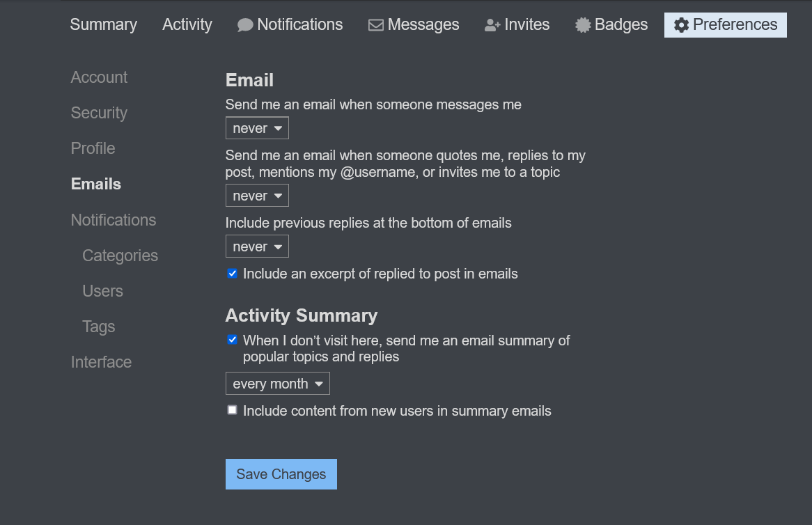812x525 pixels.
Task: Click the Messages envelope icon
Action: click(376, 25)
